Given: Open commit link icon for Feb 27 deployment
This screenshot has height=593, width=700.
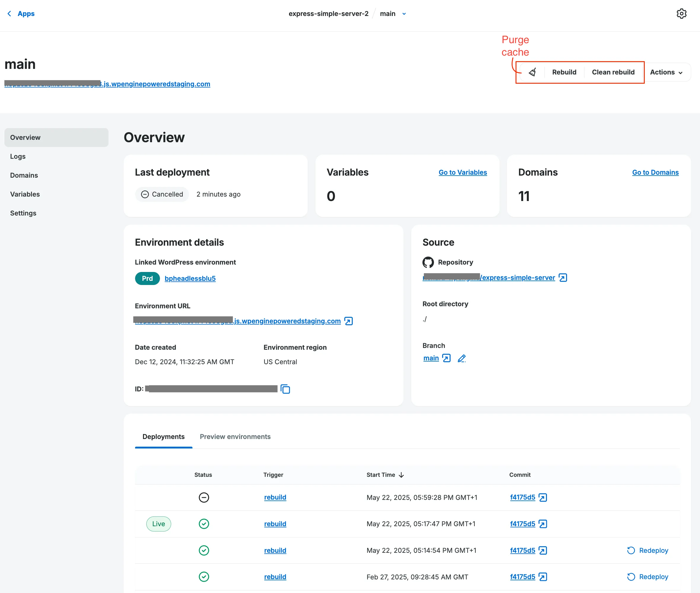Looking at the screenshot, I should pyautogui.click(x=543, y=577).
